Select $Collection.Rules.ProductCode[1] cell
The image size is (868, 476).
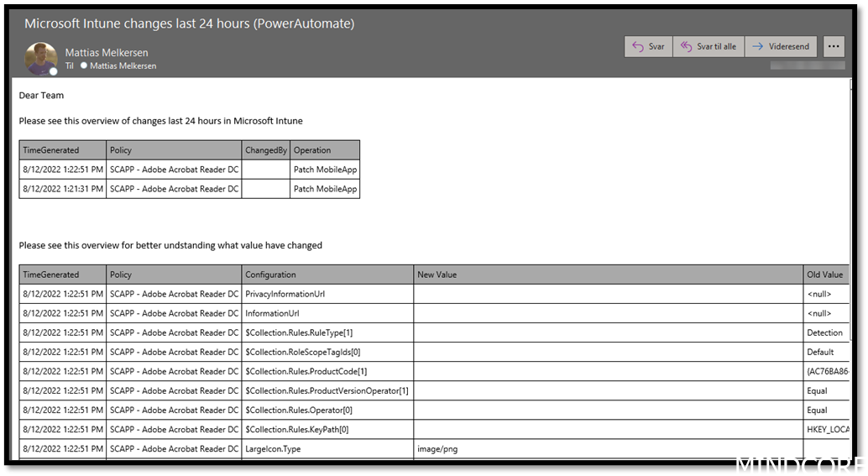pos(327,371)
